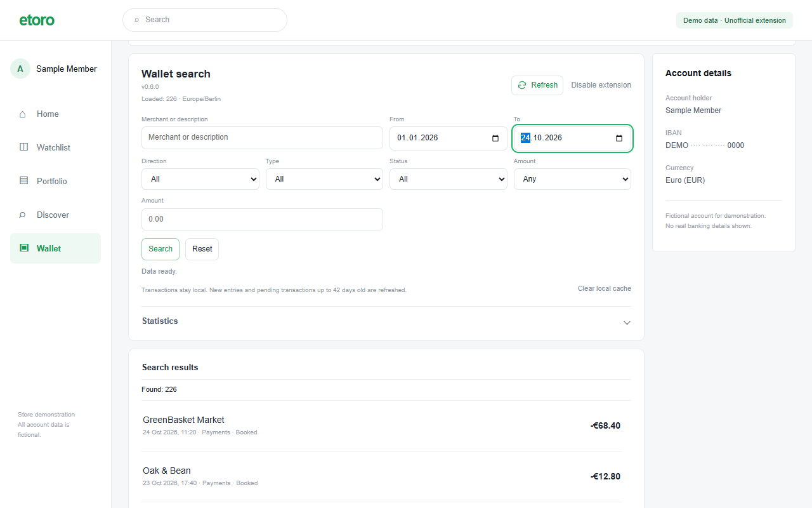Click the Search button
Screen dimensions: 812x508
(160, 249)
